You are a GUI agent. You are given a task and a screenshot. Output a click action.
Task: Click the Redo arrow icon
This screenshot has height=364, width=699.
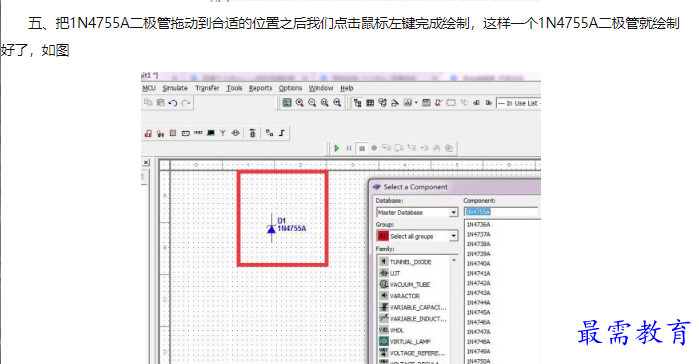pos(185,103)
